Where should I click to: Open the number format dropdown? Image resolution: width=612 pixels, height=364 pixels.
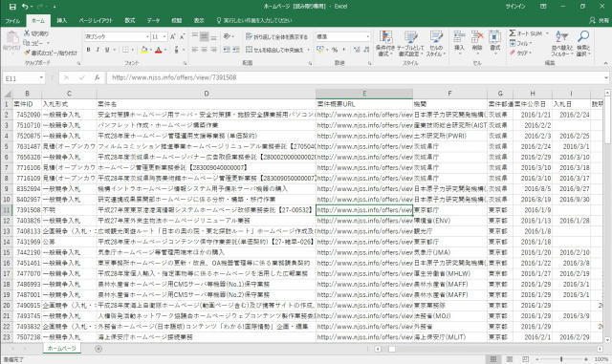(367, 36)
